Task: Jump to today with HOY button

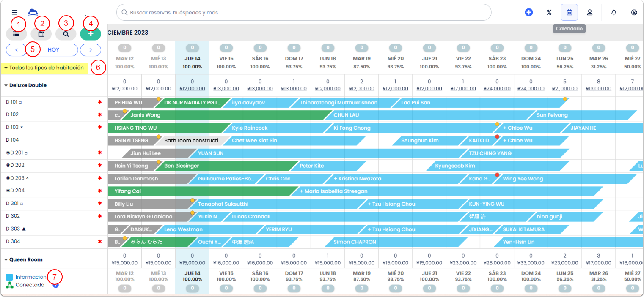Action: point(53,50)
